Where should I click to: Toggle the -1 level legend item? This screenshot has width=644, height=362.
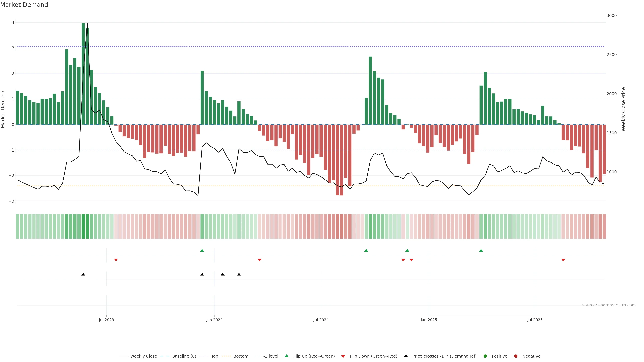(271, 356)
